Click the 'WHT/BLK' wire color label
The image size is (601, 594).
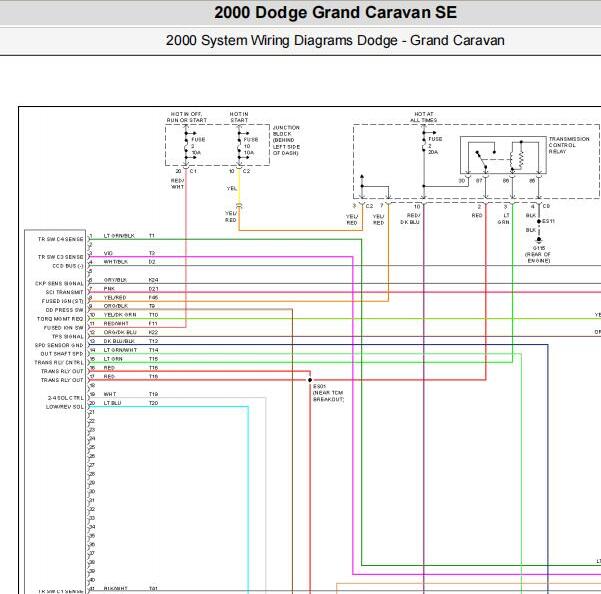click(115, 262)
